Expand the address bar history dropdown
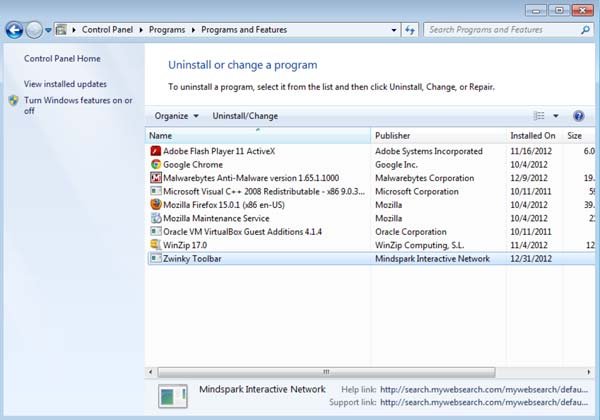The height and width of the screenshot is (420, 600). (391, 30)
